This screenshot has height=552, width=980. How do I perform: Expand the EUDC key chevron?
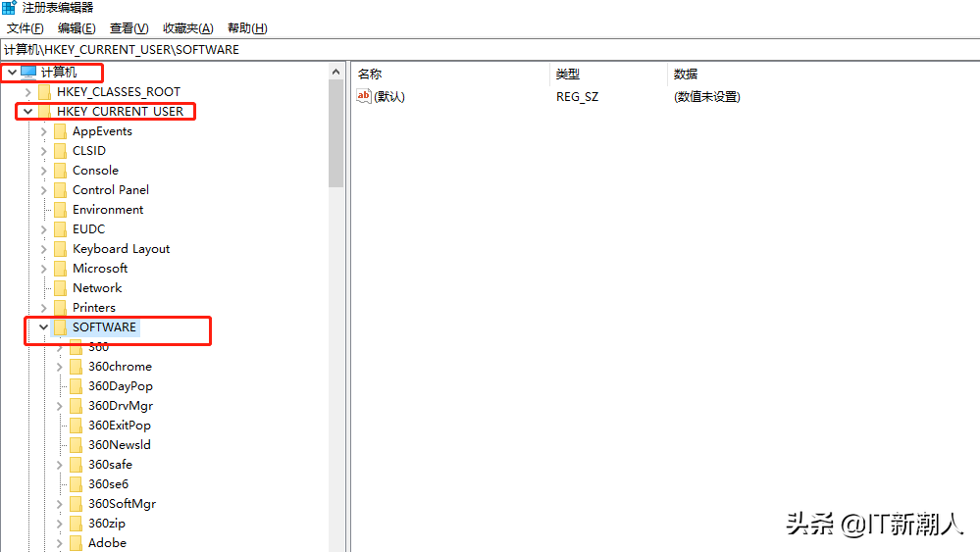pyautogui.click(x=44, y=229)
